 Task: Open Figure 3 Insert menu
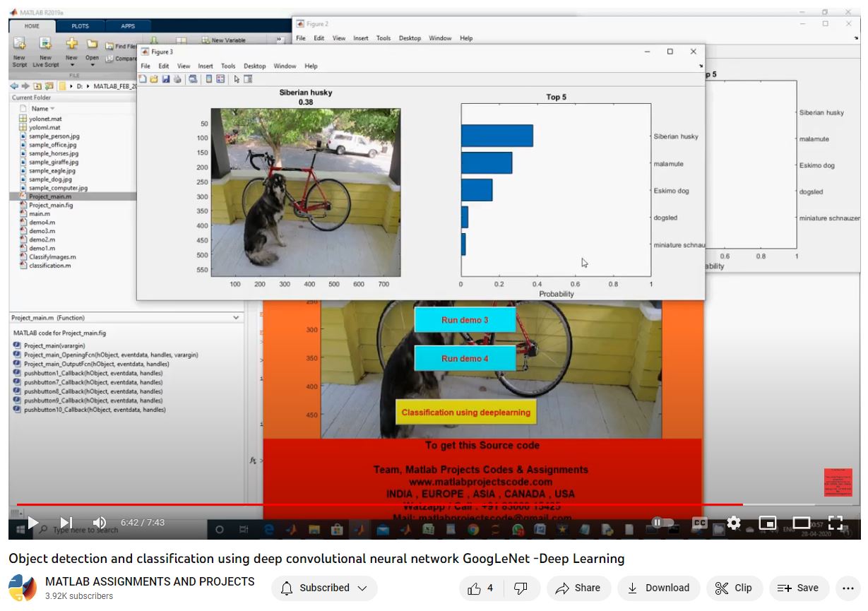point(206,66)
